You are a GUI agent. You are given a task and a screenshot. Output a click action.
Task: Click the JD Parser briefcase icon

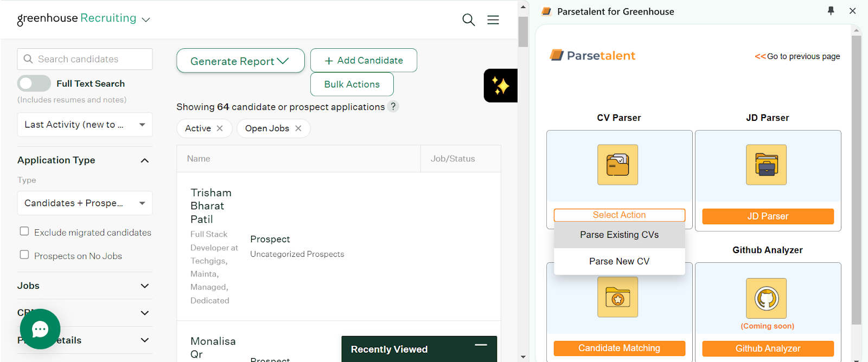(x=767, y=165)
